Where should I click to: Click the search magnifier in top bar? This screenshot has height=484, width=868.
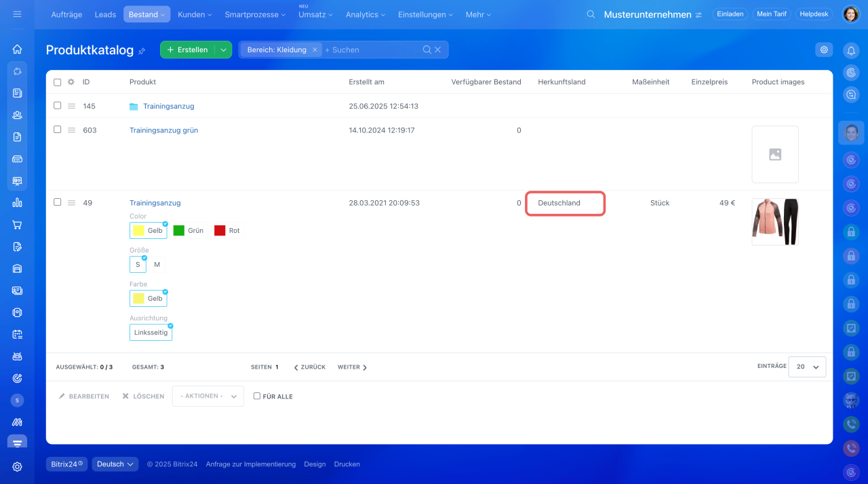pyautogui.click(x=591, y=14)
